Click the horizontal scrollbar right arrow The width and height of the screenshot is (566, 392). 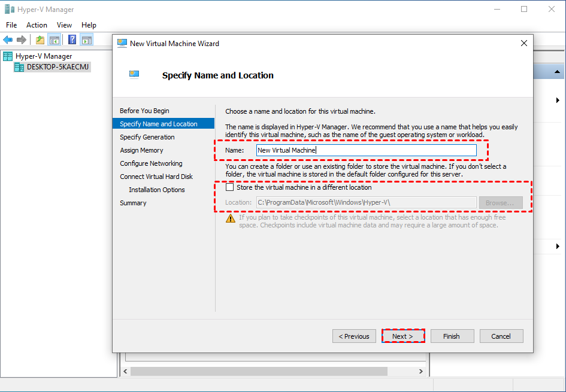[x=421, y=371]
